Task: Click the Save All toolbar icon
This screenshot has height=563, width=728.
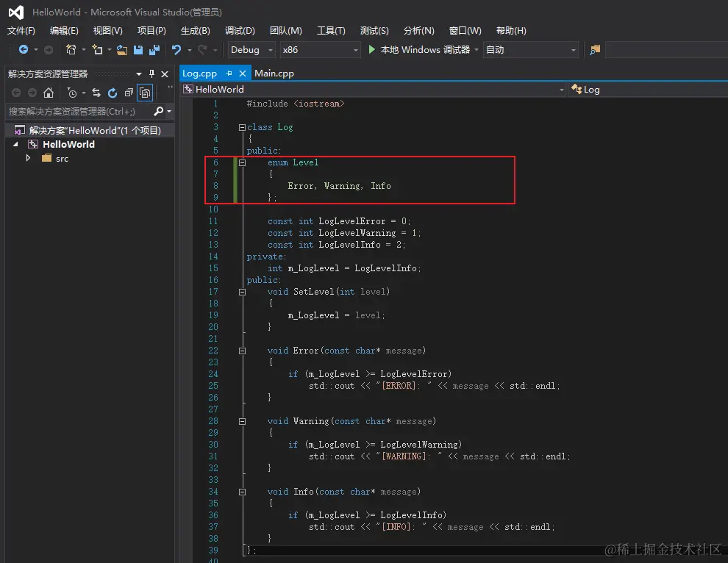Action: point(154,50)
